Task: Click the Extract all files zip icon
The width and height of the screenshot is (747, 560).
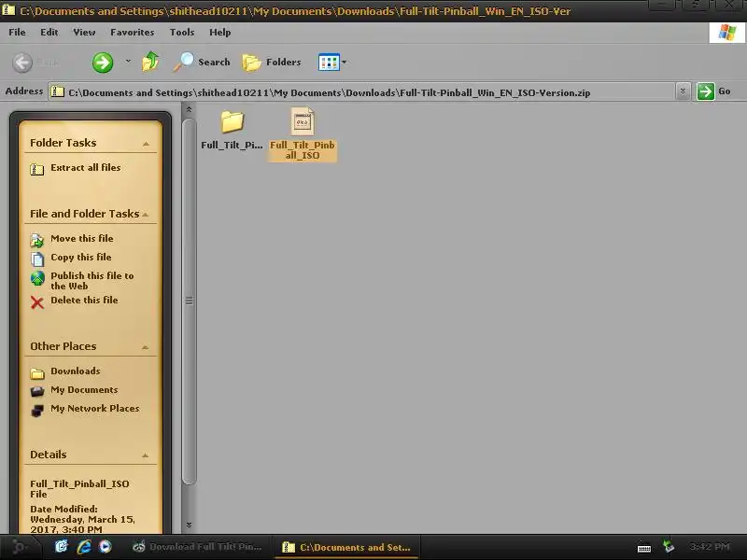Action: (37, 169)
